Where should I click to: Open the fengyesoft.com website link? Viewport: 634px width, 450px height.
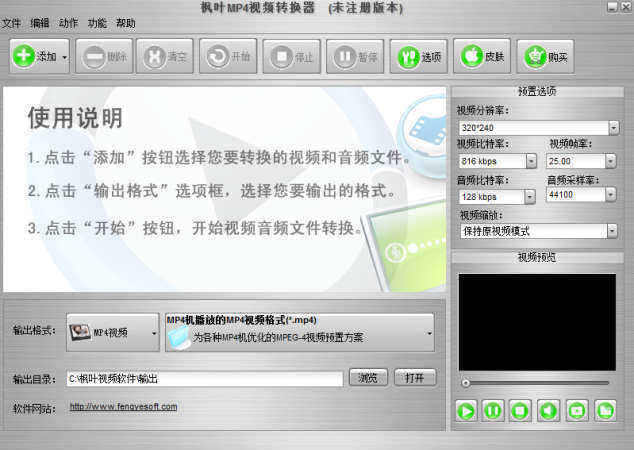tap(123, 407)
